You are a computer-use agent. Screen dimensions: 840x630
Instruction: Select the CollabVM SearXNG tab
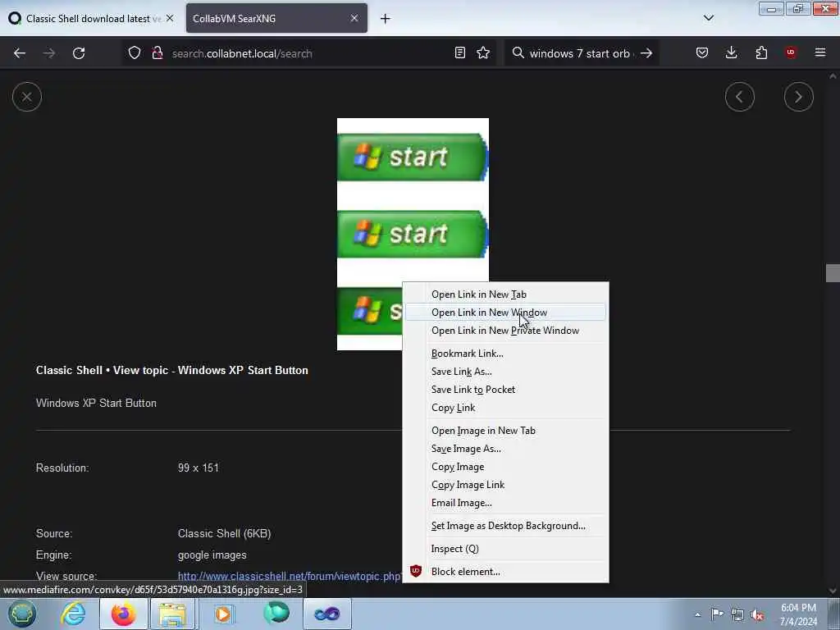click(x=276, y=18)
